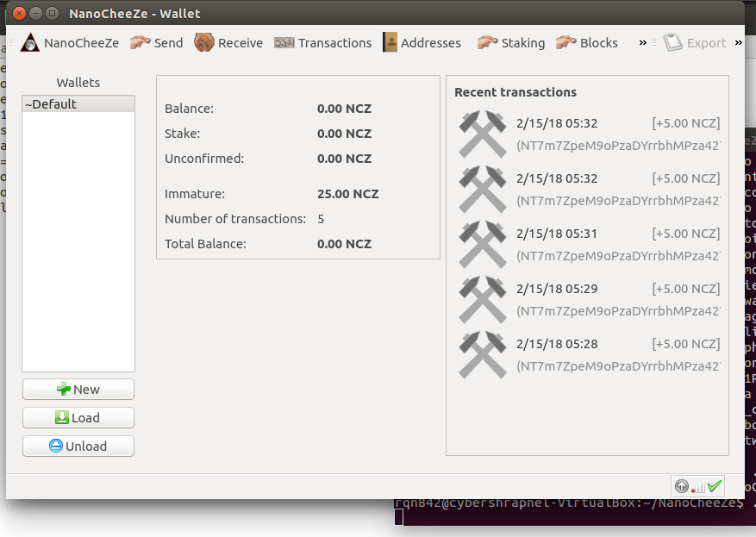Viewport: 756px width, 537px height.
Task: Expand the toolbar overflow after Export
Action: (x=739, y=43)
